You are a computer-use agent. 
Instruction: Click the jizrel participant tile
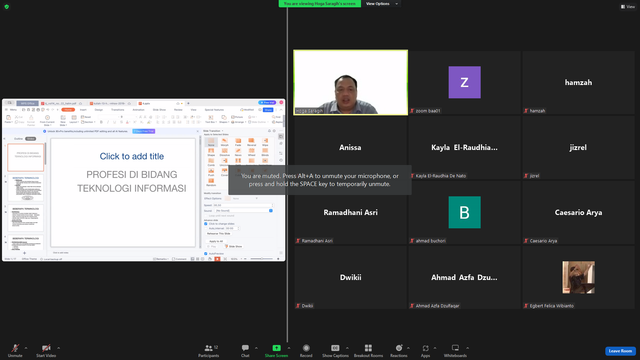[x=578, y=147]
